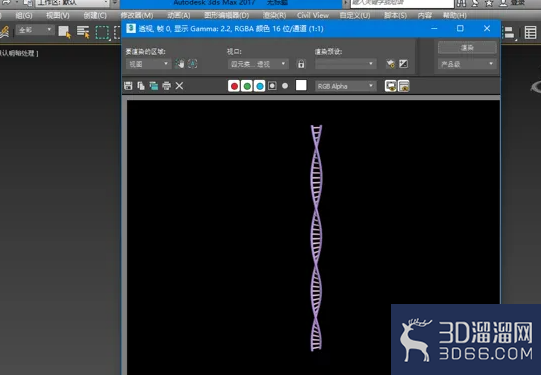Maximize the rendered frame window
Image resolution: width=541 pixels, height=375 pixels.
point(460,28)
